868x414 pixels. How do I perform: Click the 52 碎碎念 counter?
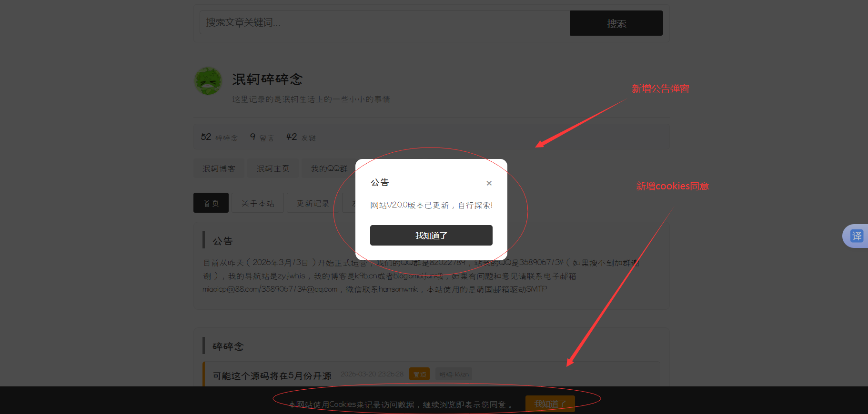coord(219,137)
